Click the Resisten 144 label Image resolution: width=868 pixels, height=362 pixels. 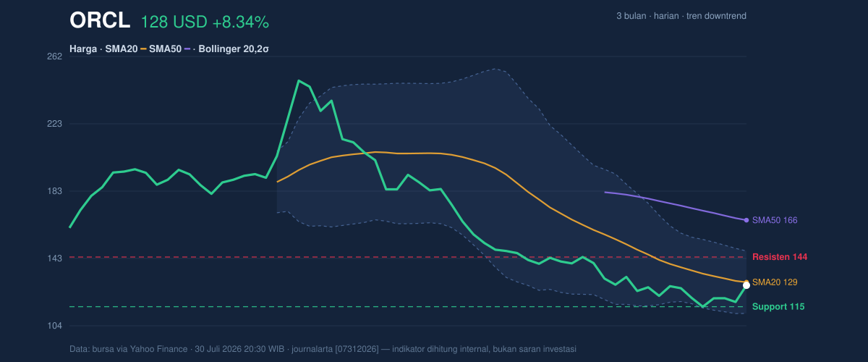tap(780, 257)
